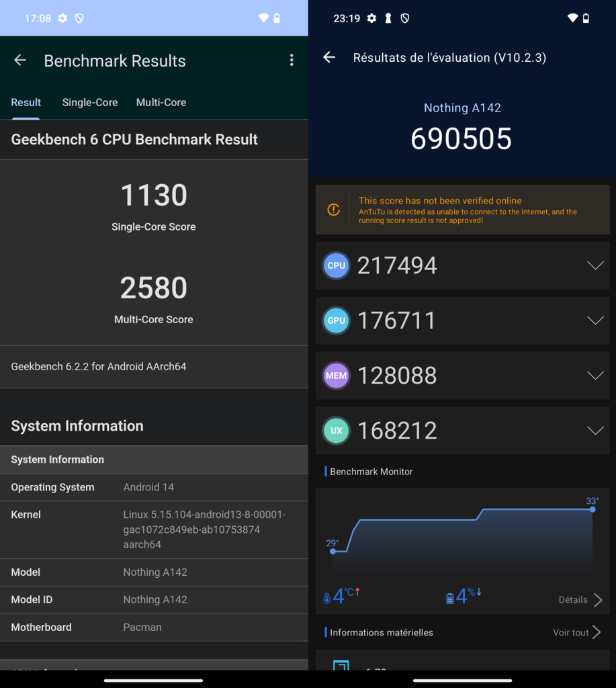Tap the large System Information section title
616x688 pixels.
tap(77, 426)
